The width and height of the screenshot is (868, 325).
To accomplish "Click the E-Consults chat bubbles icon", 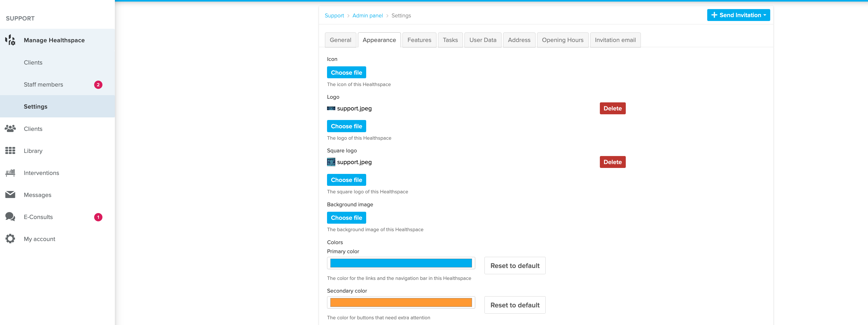I will point(10,217).
